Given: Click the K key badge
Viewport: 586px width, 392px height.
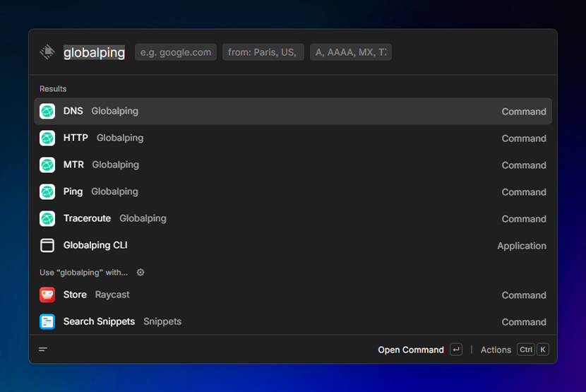Looking at the screenshot, I should tap(543, 350).
